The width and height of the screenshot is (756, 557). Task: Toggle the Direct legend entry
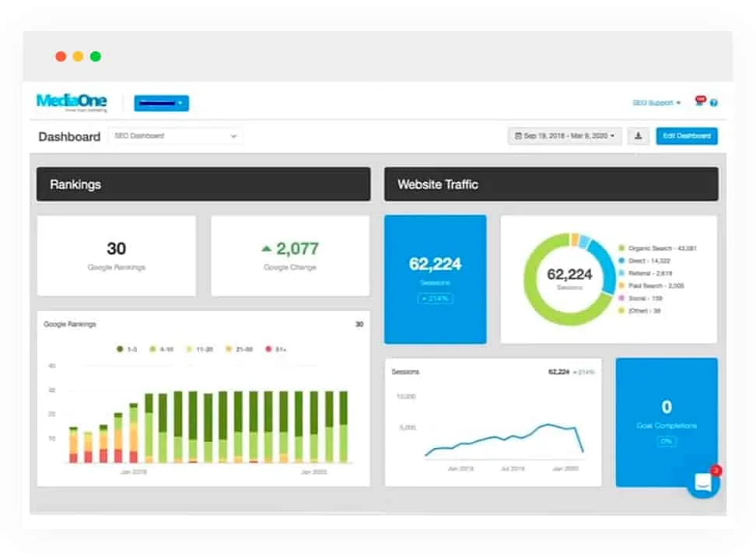coord(645,261)
